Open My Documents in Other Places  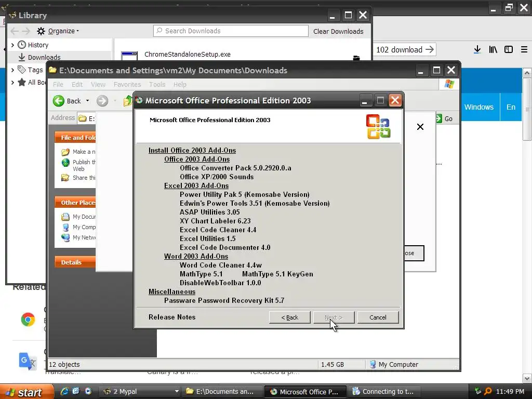(79, 217)
